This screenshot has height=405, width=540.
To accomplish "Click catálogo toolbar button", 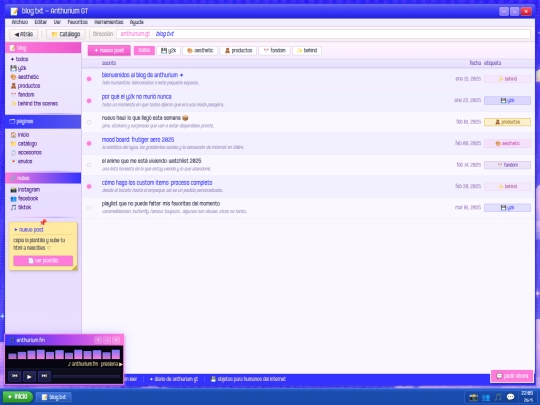I will coord(65,34).
